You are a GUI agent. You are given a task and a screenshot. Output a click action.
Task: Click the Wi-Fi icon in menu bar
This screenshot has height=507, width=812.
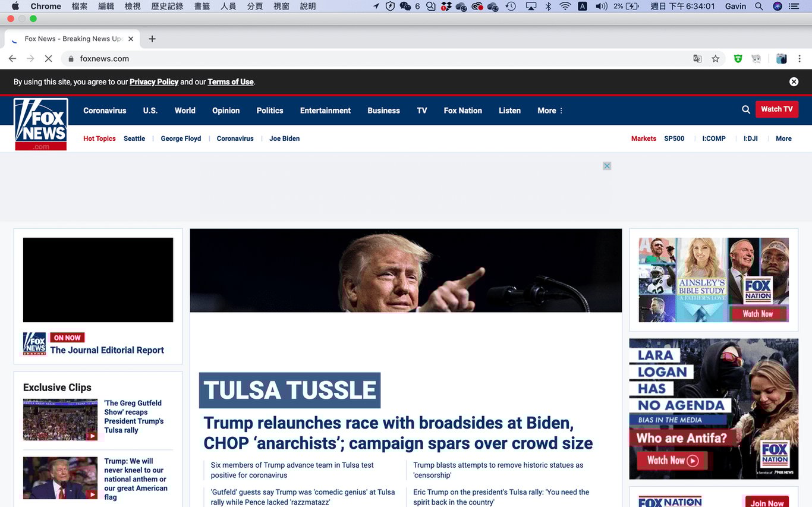click(x=565, y=6)
